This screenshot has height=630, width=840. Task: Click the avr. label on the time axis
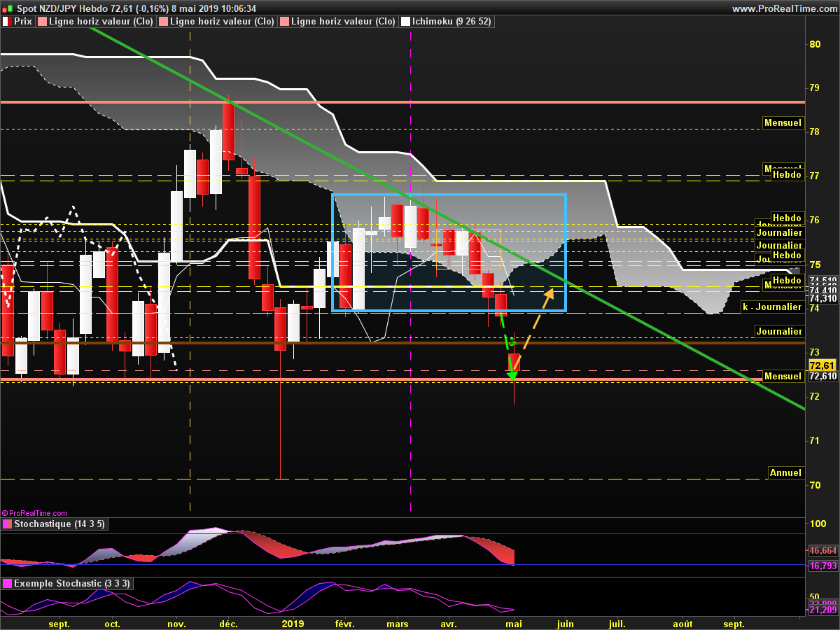(x=449, y=623)
